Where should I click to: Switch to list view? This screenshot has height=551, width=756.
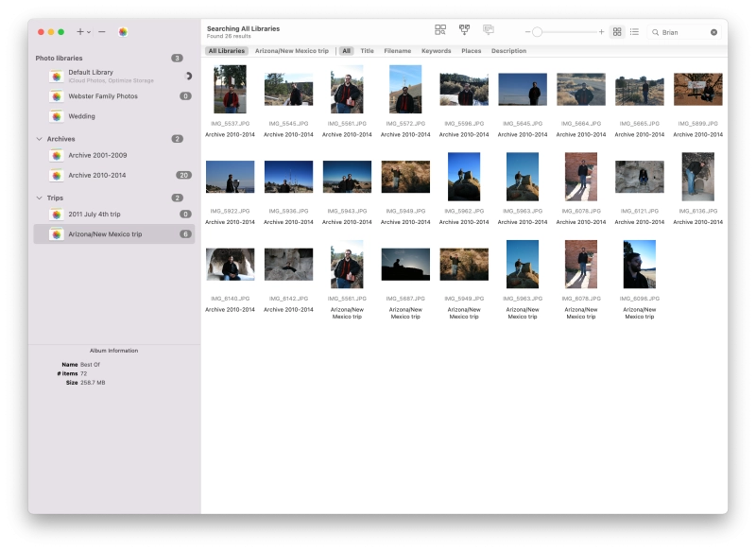[x=634, y=32]
